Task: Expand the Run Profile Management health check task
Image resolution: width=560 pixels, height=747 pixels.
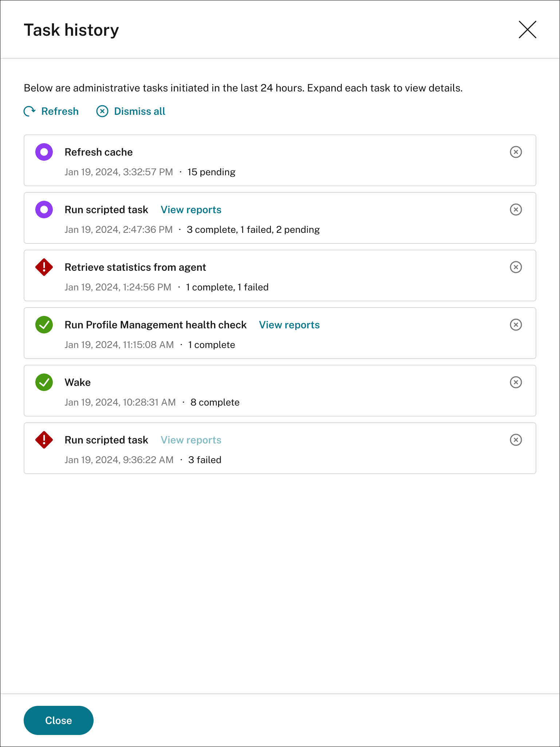Action: (x=155, y=325)
